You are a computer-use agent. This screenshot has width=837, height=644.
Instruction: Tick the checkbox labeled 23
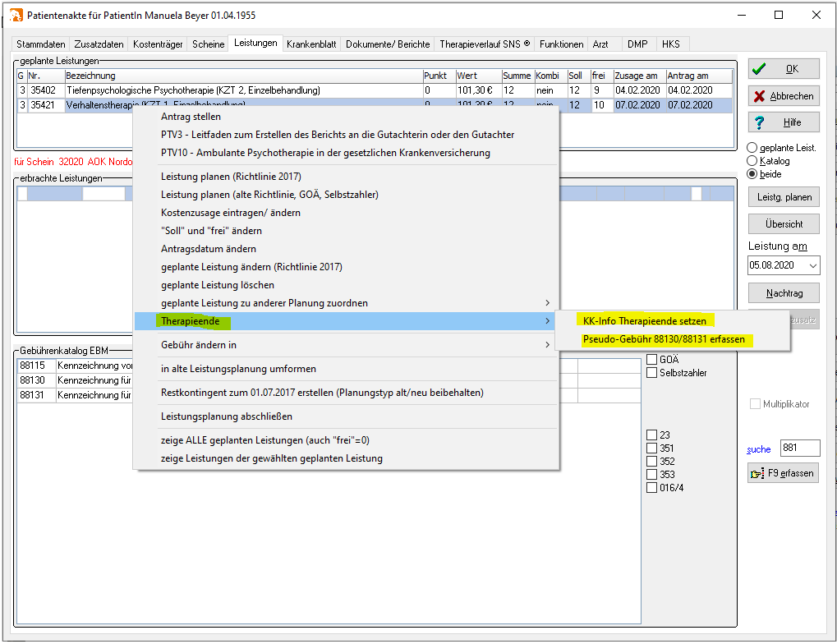click(x=651, y=435)
